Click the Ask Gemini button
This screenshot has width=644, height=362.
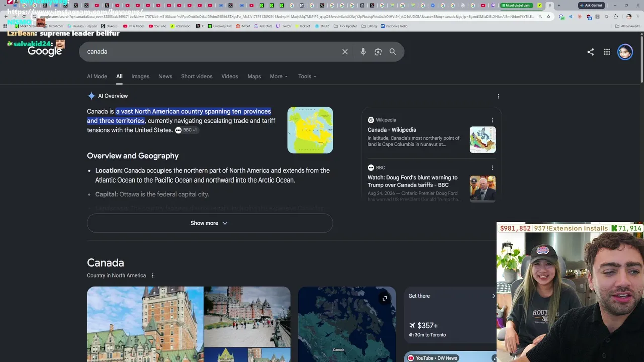click(591, 6)
